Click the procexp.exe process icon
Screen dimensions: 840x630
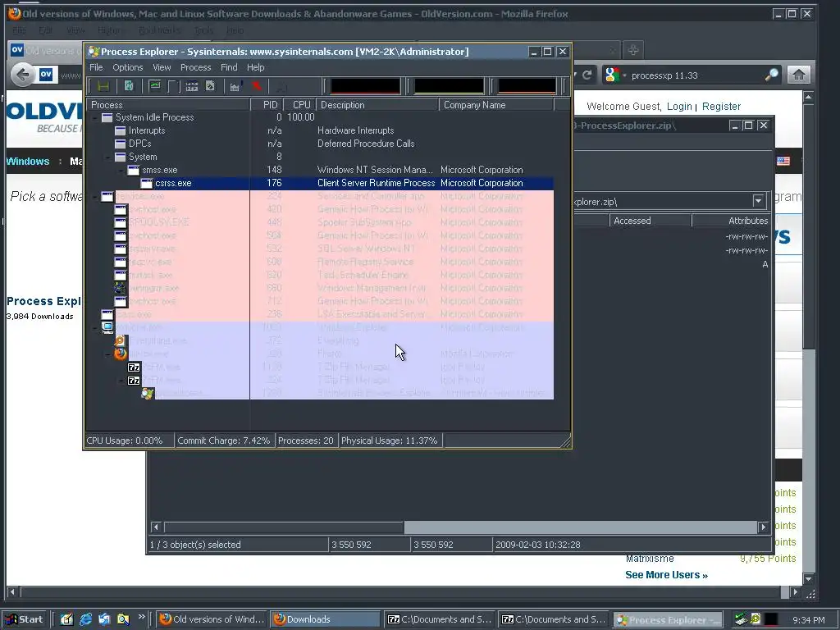pyautogui.click(x=148, y=394)
